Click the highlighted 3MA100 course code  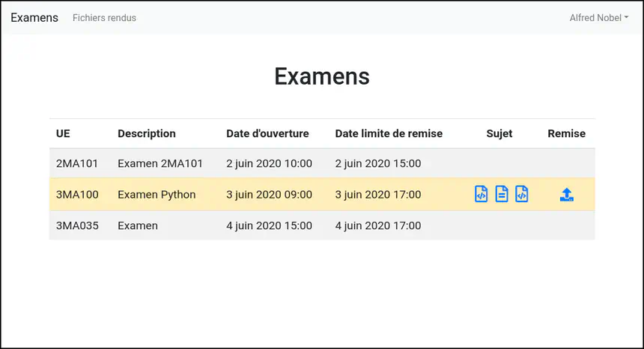76,195
